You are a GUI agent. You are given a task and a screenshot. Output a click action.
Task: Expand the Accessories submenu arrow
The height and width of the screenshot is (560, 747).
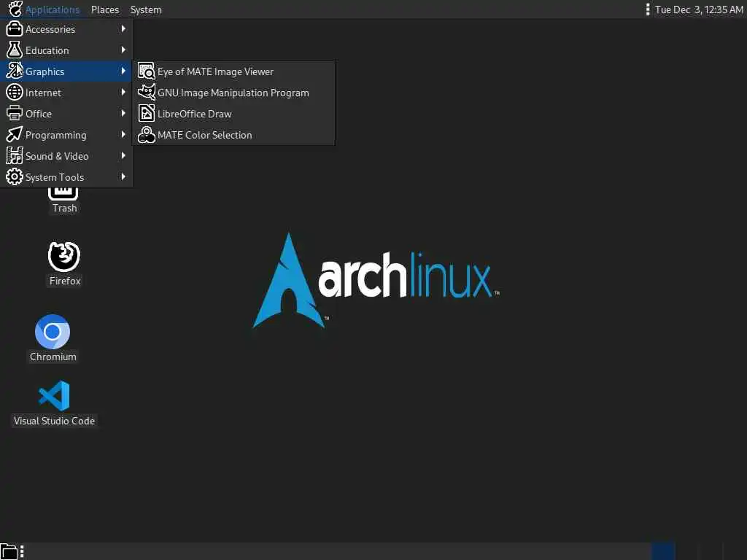click(123, 28)
